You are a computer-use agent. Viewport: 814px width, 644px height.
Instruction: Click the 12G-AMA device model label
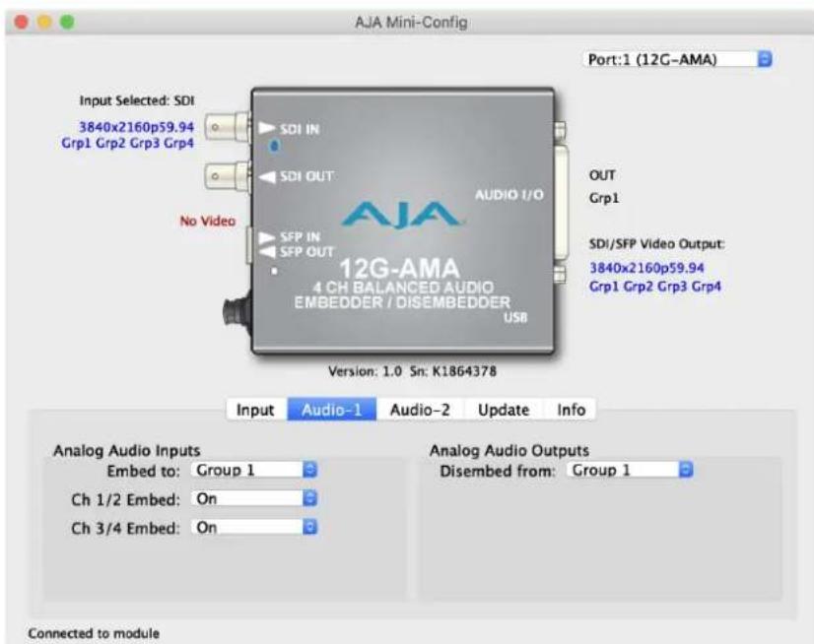[x=399, y=269]
